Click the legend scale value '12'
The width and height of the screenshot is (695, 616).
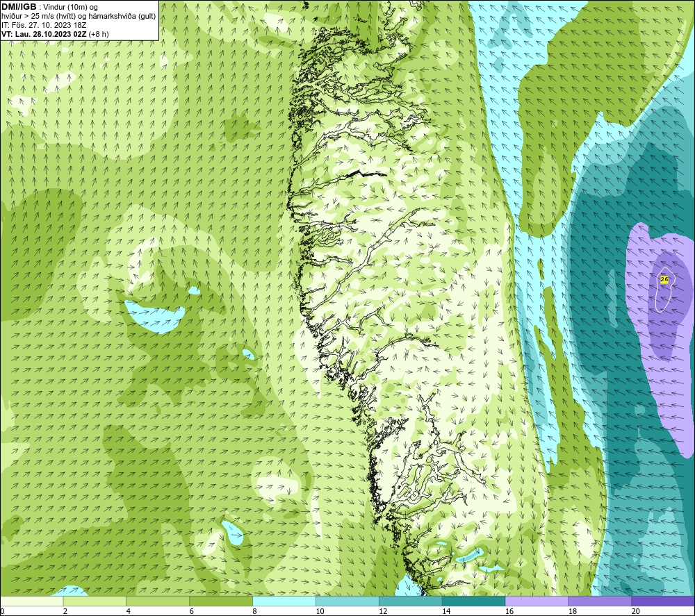coord(383,612)
